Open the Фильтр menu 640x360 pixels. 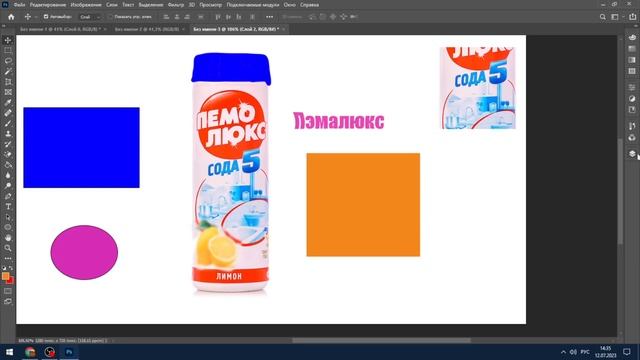click(x=176, y=5)
